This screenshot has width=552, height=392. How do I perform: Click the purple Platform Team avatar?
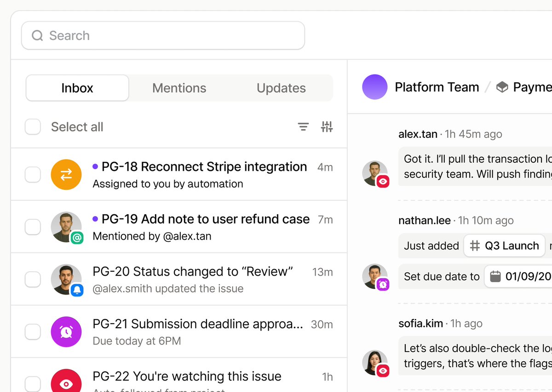(x=374, y=87)
